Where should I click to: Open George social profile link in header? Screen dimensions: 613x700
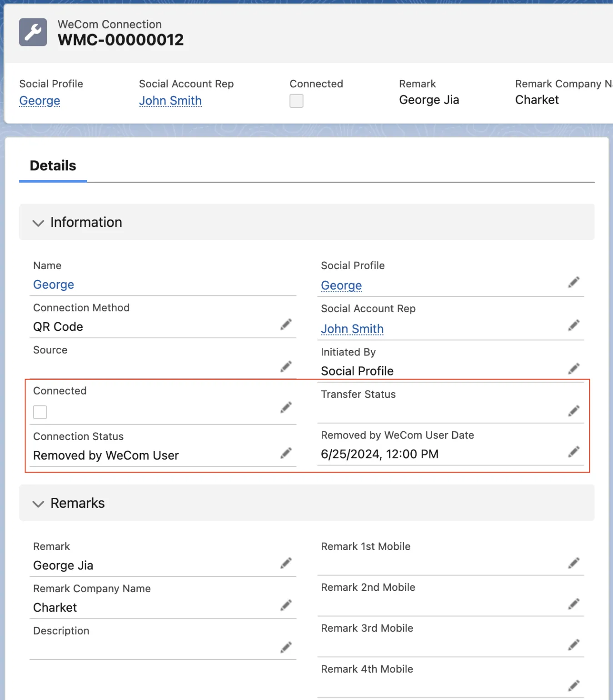click(40, 100)
